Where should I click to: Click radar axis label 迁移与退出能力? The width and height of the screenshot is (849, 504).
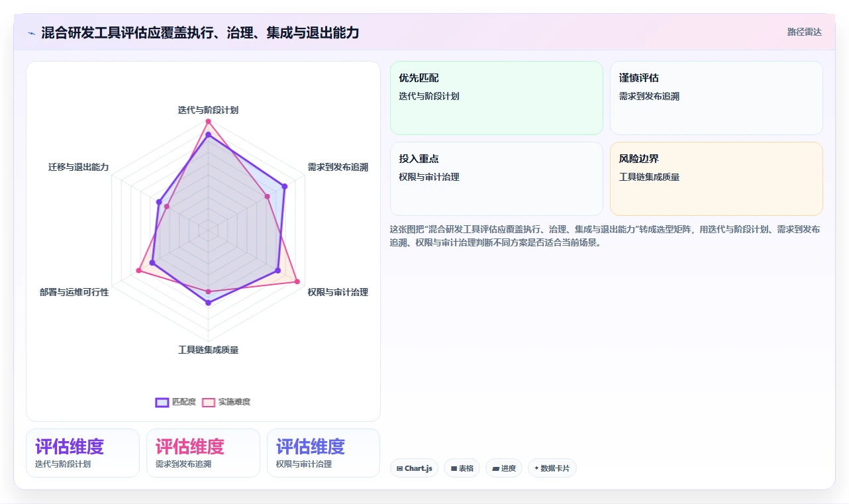click(78, 167)
